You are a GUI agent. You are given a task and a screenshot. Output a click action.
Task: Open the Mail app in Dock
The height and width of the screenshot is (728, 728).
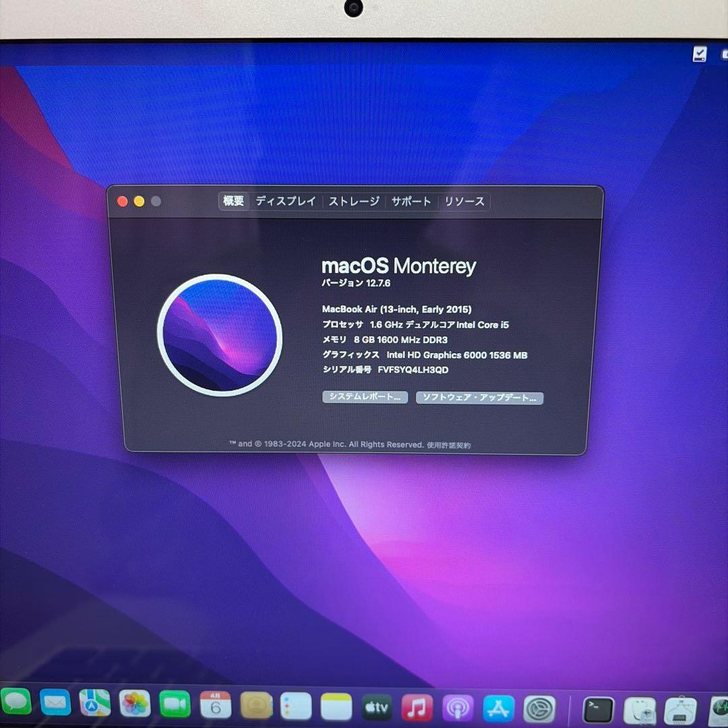coord(55,703)
